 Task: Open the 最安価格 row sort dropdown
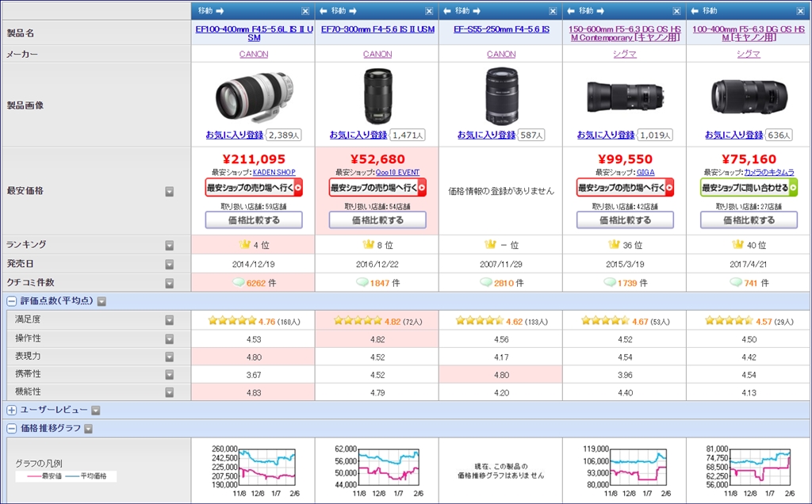click(x=170, y=192)
